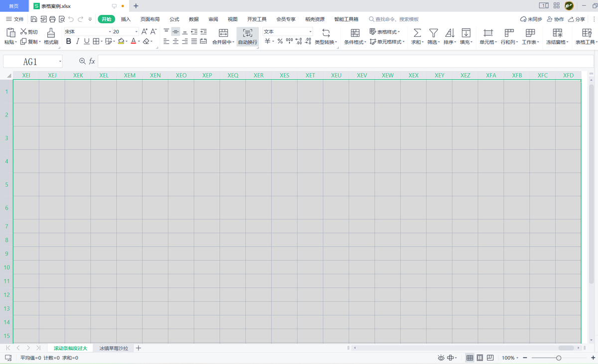This screenshot has height=364, width=598.
Task: Switch to the 公式 (Formulas) tab
Action: click(174, 19)
